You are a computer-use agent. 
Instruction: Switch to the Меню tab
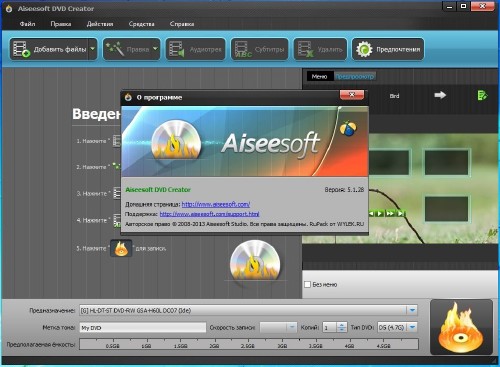coord(319,76)
